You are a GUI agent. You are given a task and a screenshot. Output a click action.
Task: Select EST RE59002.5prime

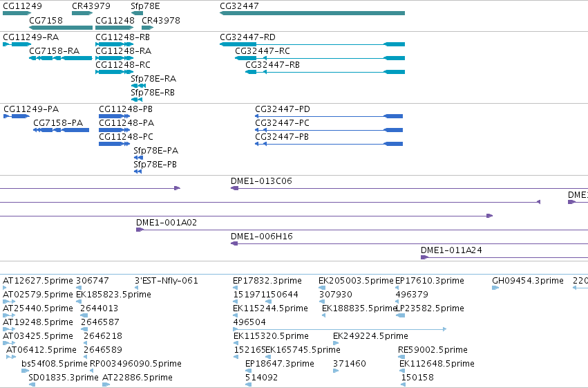(401, 358)
